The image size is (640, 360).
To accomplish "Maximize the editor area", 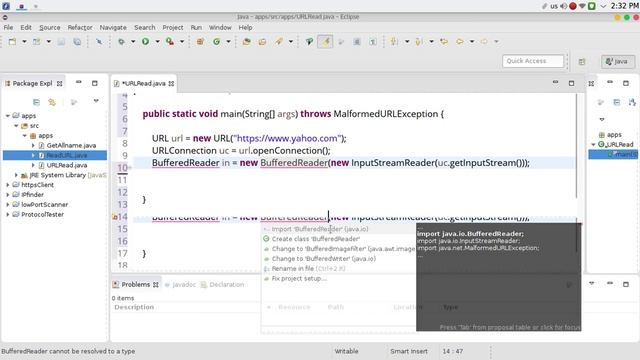I will (571, 83).
